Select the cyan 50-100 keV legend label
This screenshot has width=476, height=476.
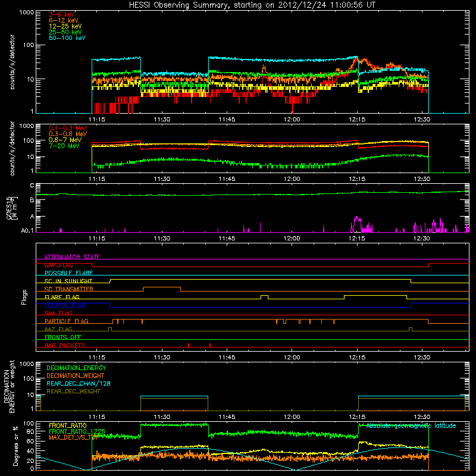tap(67, 38)
